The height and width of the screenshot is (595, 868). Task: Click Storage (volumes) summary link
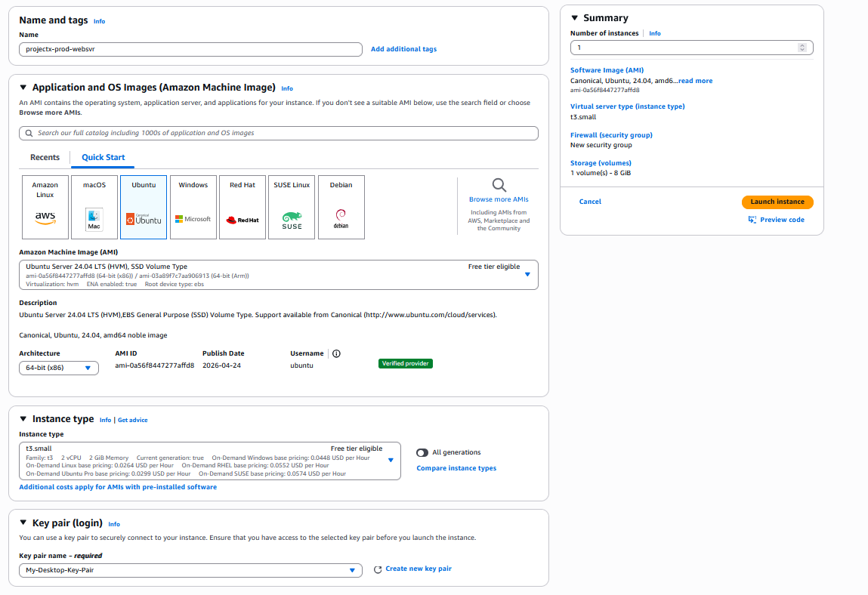601,163
